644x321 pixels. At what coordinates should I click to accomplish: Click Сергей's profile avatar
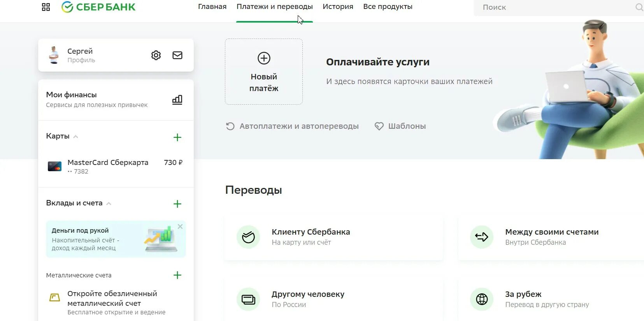[x=54, y=55]
